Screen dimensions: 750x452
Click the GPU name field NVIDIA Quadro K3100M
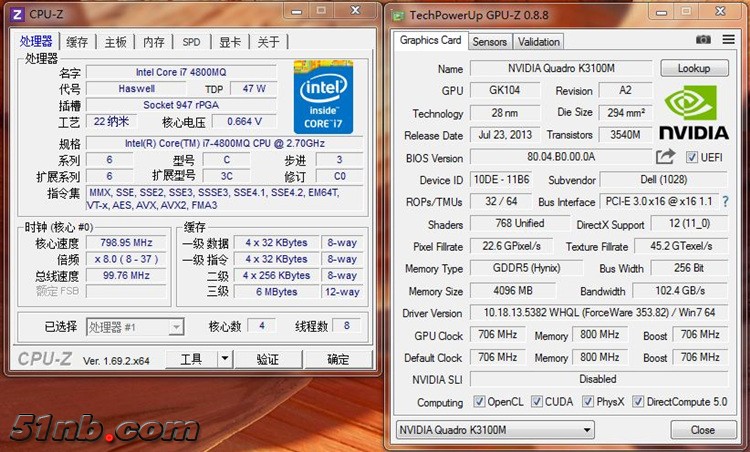[561, 68]
